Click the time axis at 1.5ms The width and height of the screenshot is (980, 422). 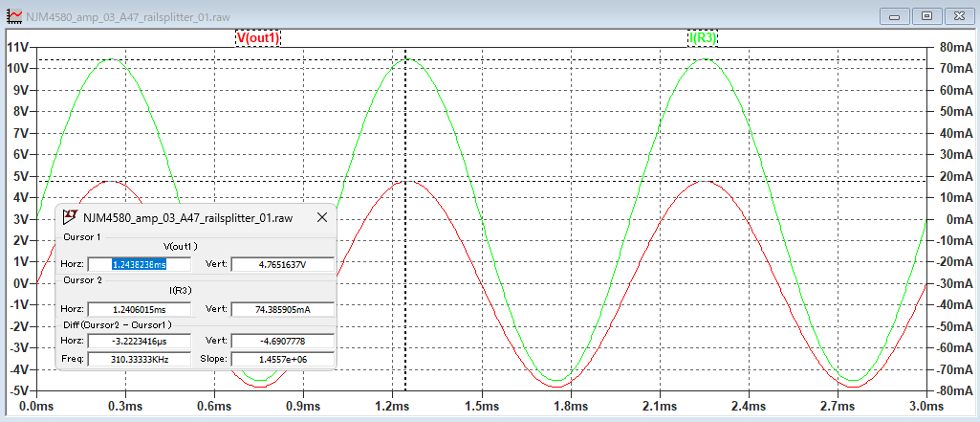[x=482, y=406]
